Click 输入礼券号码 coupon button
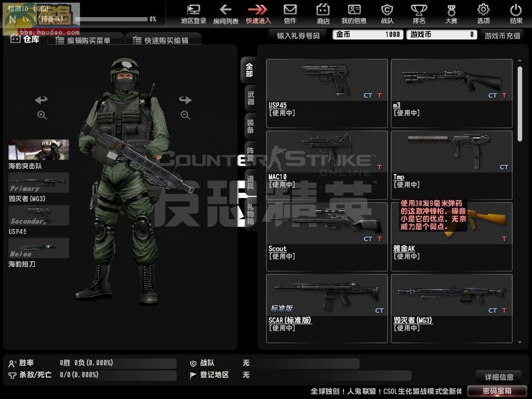This screenshot has height=399, width=532. [298, 35]
